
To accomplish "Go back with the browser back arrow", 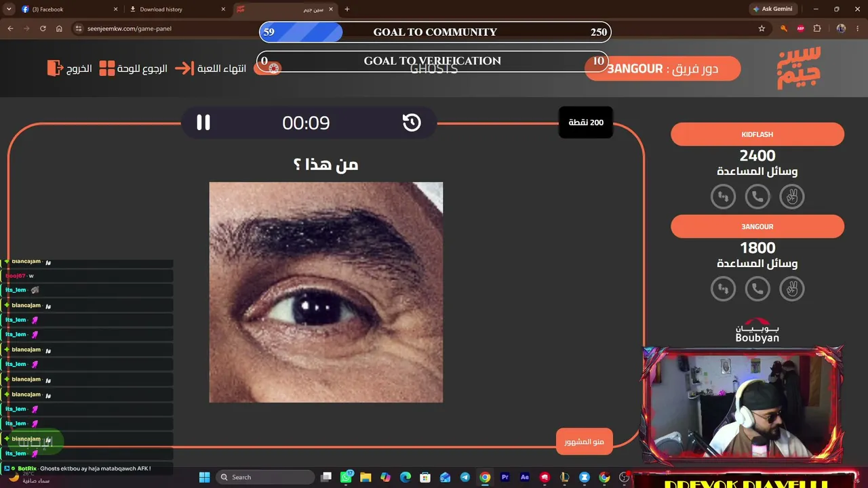I will point(10,28).
